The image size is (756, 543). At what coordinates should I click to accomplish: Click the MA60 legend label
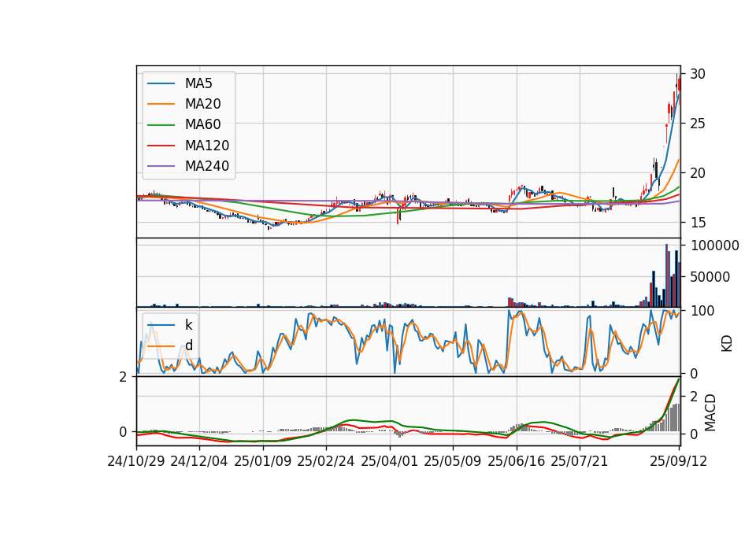tap(202, 125)
